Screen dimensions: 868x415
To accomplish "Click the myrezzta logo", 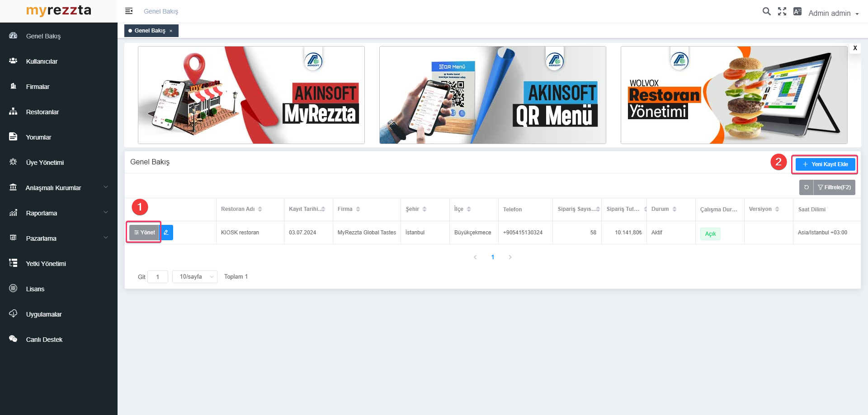I will click(x=59, y=10).
